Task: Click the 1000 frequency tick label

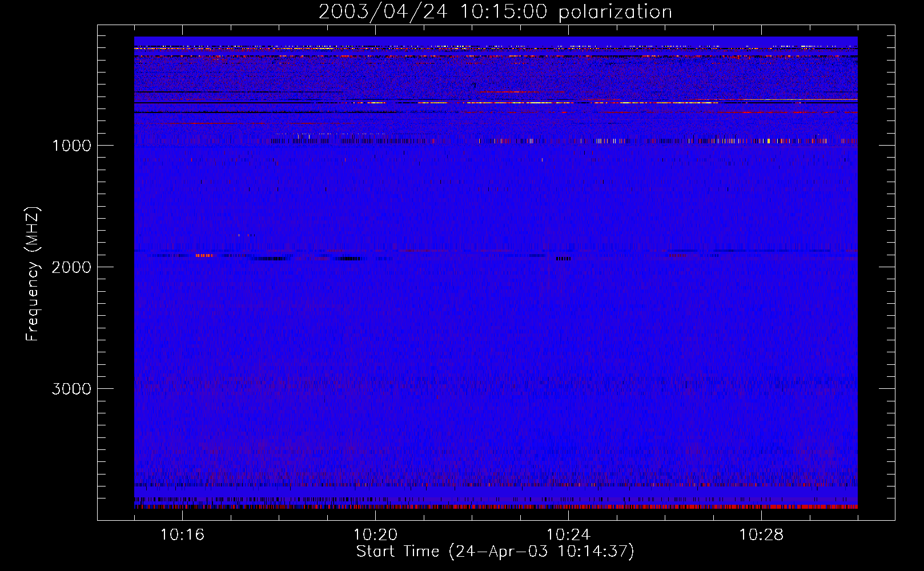Action: point(71,146)
